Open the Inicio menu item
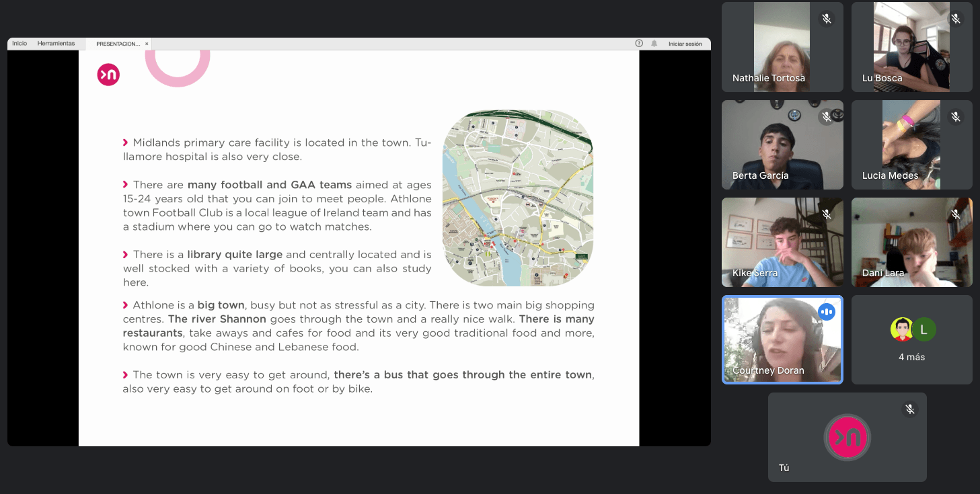The width and height of the screenshot is (980, 494). (x=20, y=44)
